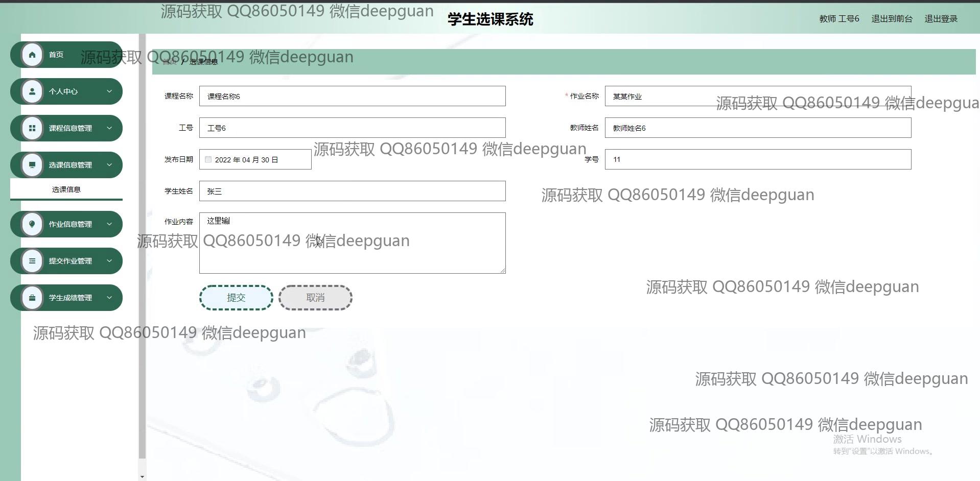Open the 提交作业管理 menu
The height and width of the screenshot is (481, 980).
point(66,261)
